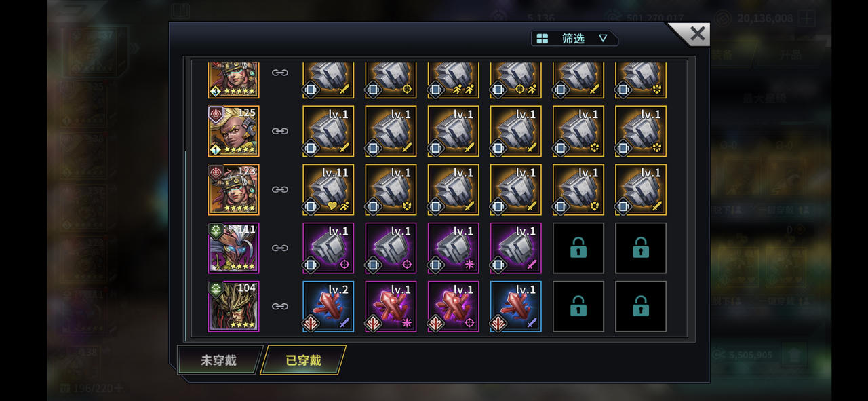This screenshot has width=868, height=401.
Task: Click the chain link icon beside level 125 hero
Action: pos(280,131)
